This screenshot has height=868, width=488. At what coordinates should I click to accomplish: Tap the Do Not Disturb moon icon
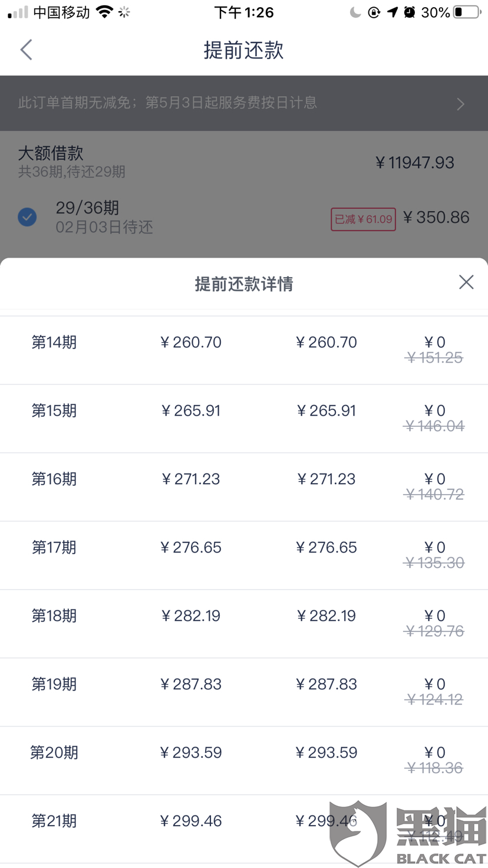tap(355, 12)
